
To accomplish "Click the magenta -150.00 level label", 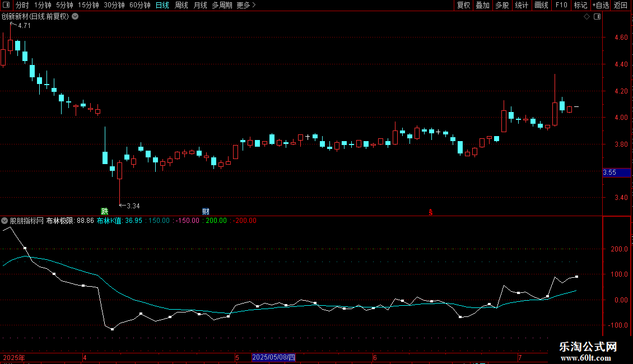I will (187, 221).
